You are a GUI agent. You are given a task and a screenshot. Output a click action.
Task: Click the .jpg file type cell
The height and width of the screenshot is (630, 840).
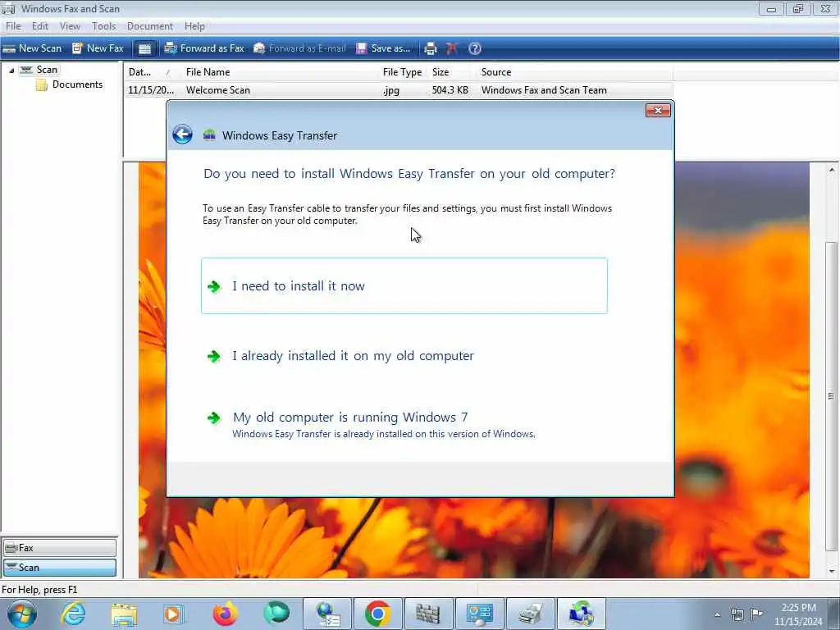coord(391,90)
